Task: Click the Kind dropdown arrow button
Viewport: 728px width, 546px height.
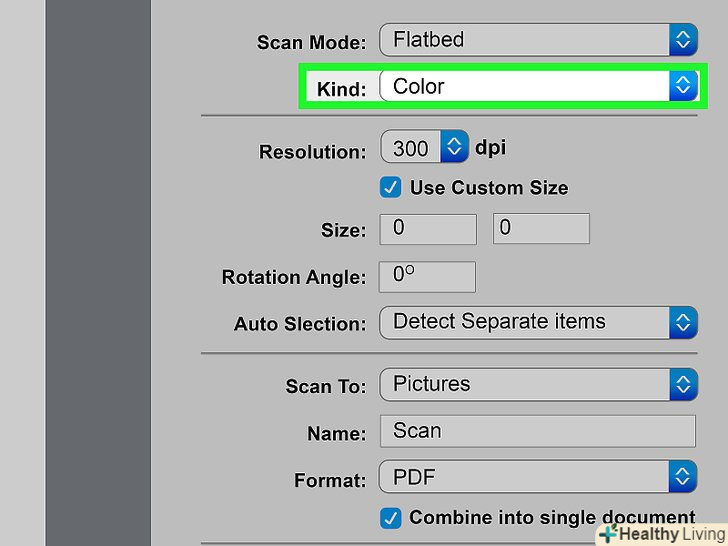Action: point(683,86)
